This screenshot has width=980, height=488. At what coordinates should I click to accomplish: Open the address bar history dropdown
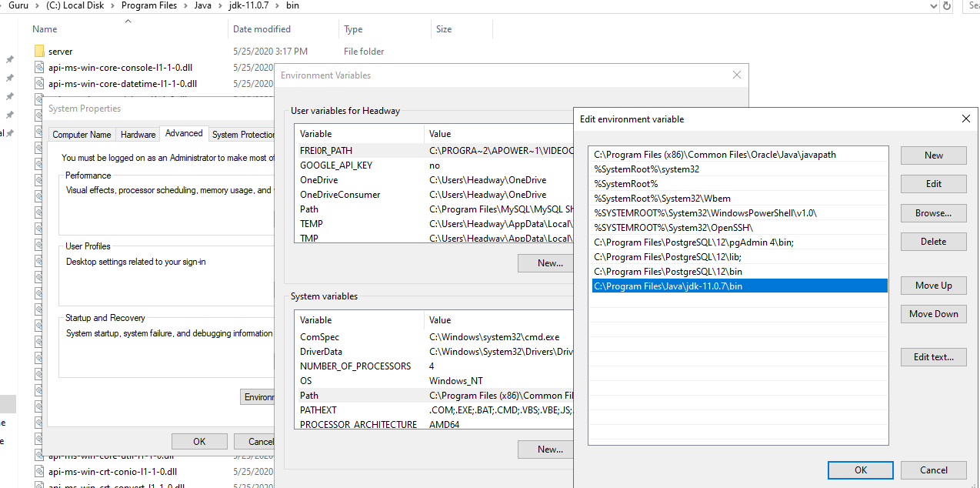(932, 5)
